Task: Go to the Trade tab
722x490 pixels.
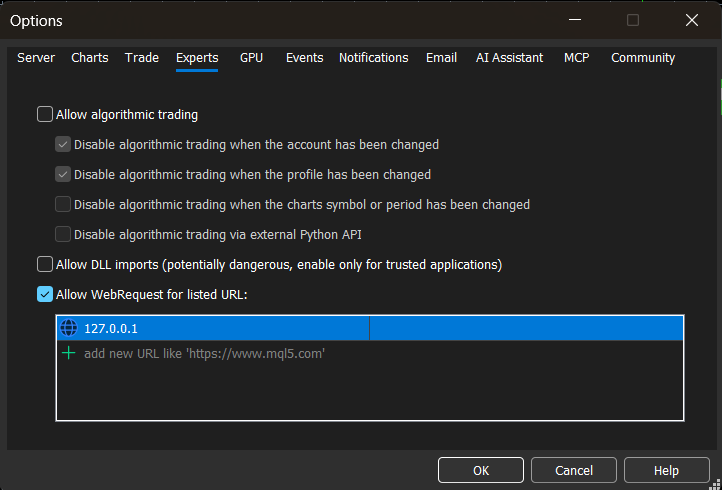Action: (142, 58)
